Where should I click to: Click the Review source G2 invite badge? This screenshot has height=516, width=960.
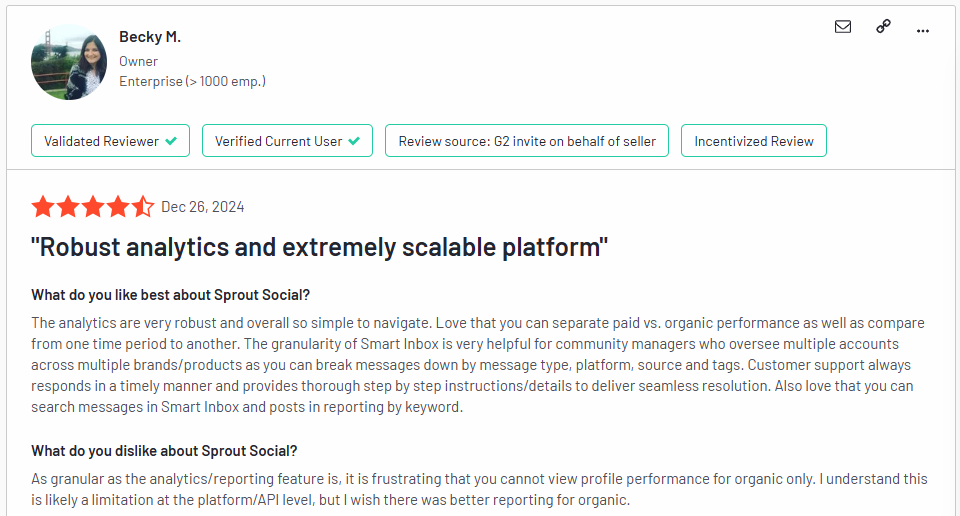[527, 141]
